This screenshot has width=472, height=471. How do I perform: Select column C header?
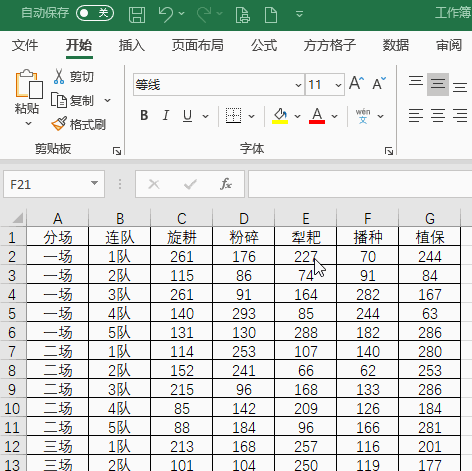coord(181,218)
